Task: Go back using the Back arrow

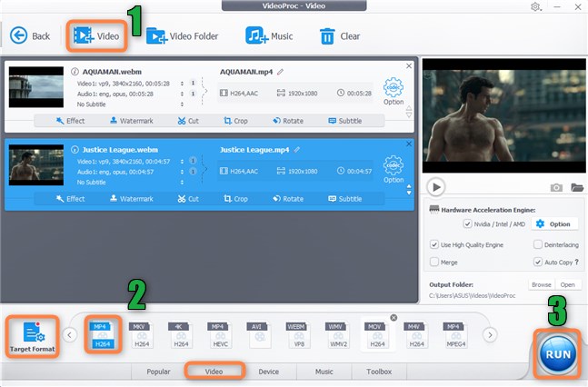Action: click(x=30, y=36)
